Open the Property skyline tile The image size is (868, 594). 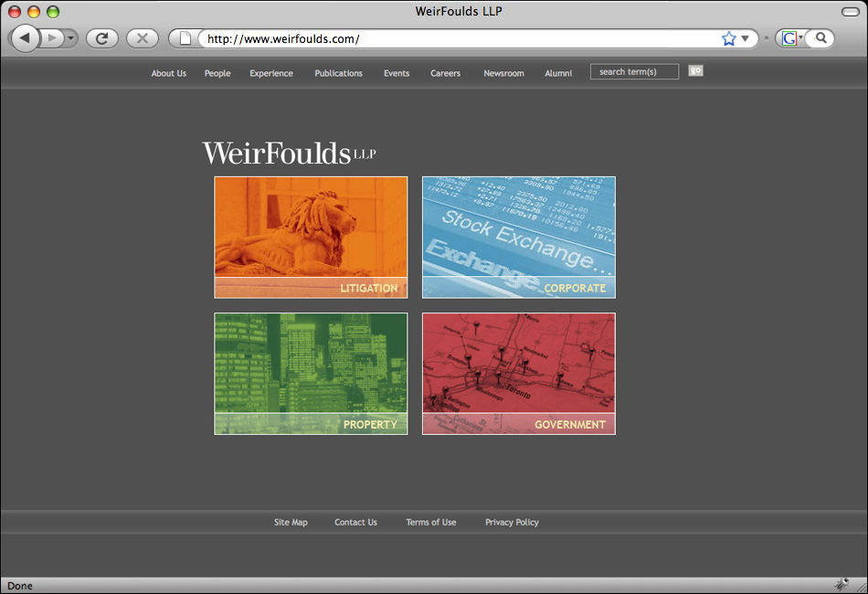point(311,374)
